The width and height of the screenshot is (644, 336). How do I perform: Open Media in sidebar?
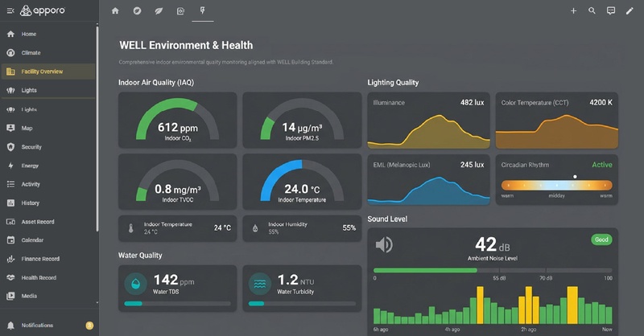[x=48, y=296]
